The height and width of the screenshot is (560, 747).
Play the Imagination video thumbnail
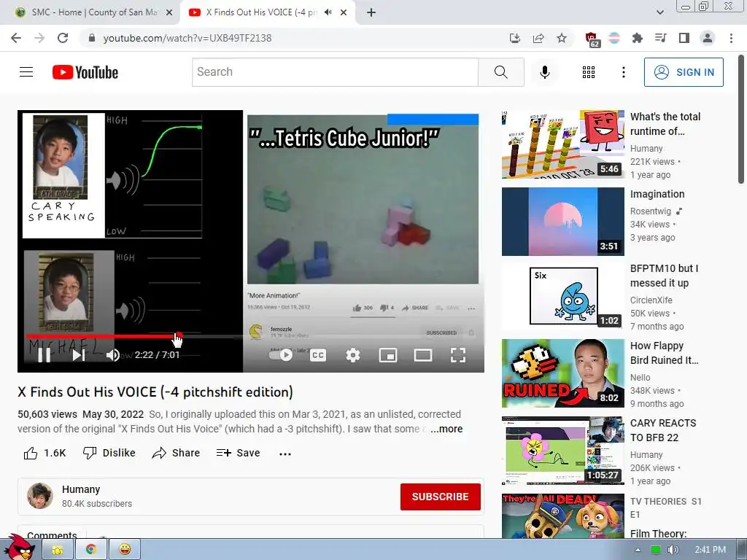point(562,222)
